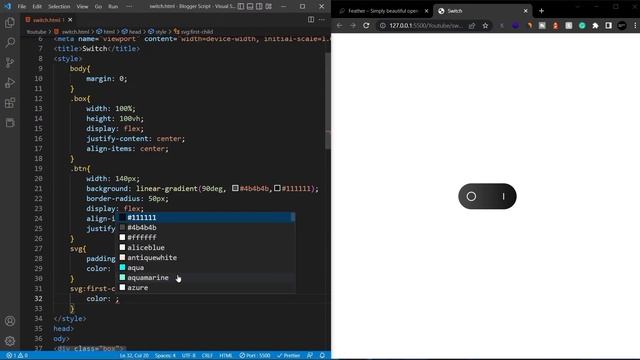
Task: Open the browser Extensions puzzle icon
Action: pos(596,25)
